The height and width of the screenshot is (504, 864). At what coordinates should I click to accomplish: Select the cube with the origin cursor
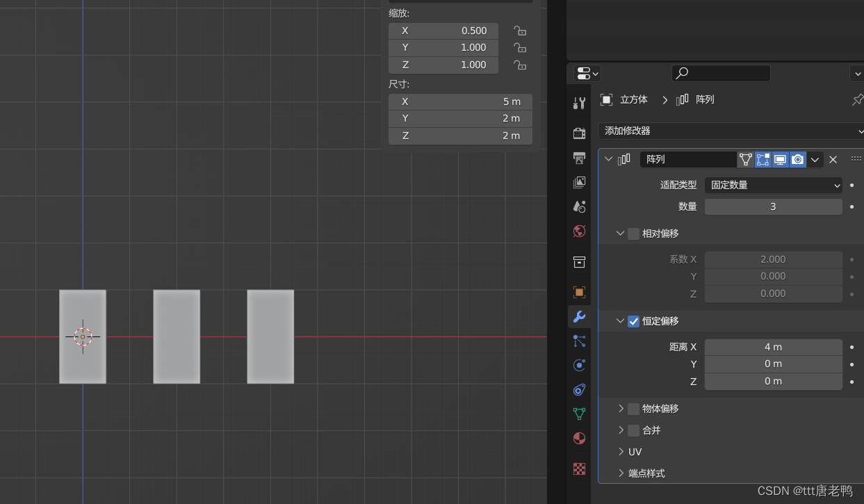[x=83, y=336]
